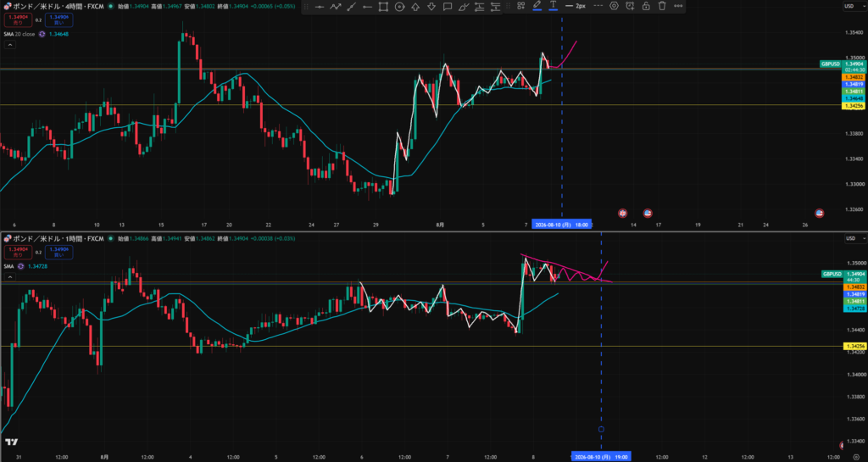Delete the drawing with trash icon
The height and width of the screenshot is (462, 868).
pos(662,6)
